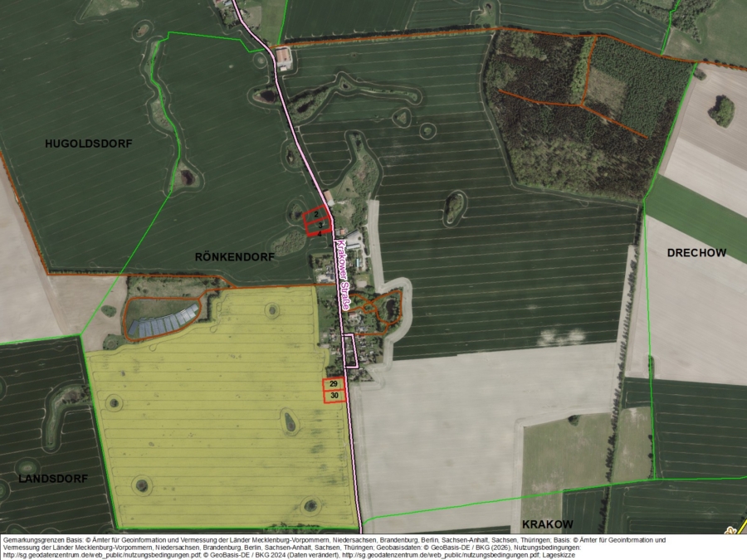
Task: Select red parcel number 2
Action: (316, 214)
